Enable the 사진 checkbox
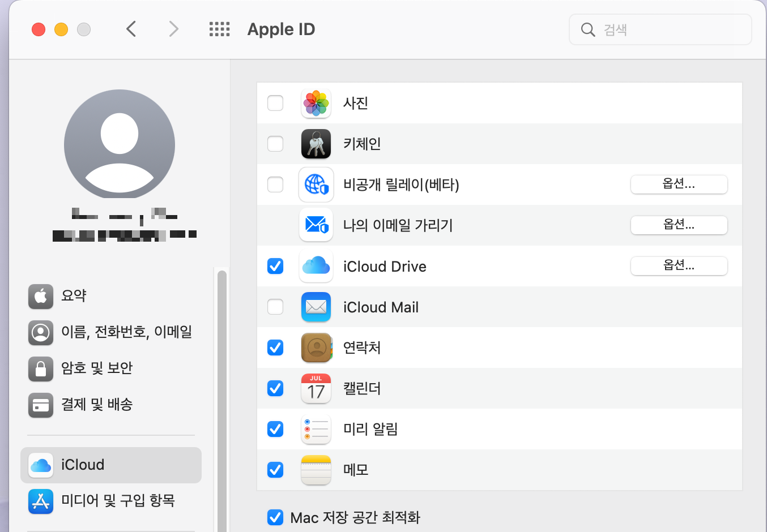767x532 pixels. pyautogui.click(x=275, y=103)
